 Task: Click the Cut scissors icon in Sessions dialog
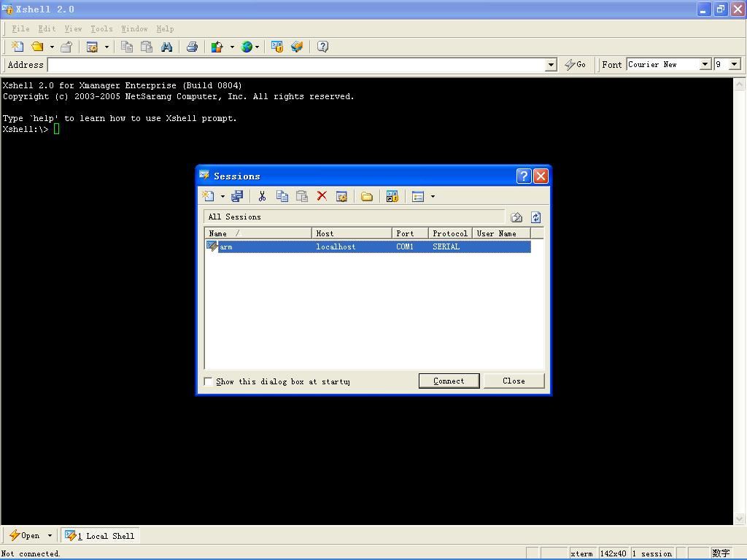tap(262, 196)
